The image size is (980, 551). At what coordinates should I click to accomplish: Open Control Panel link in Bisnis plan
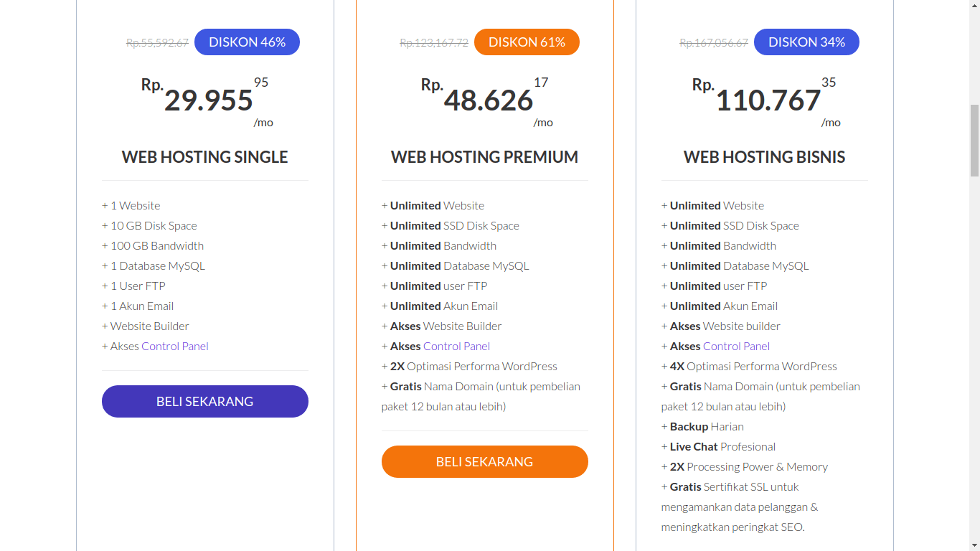736,346
